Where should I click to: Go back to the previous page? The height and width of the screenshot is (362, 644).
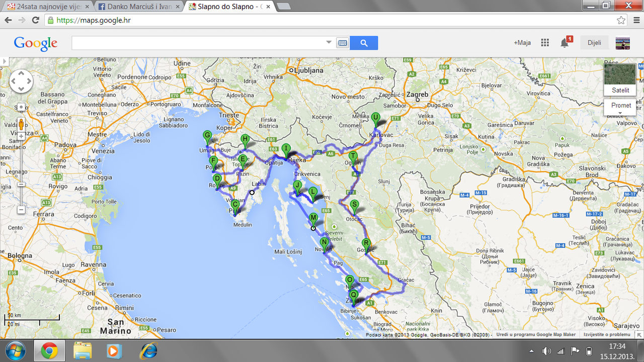point(8,20)
